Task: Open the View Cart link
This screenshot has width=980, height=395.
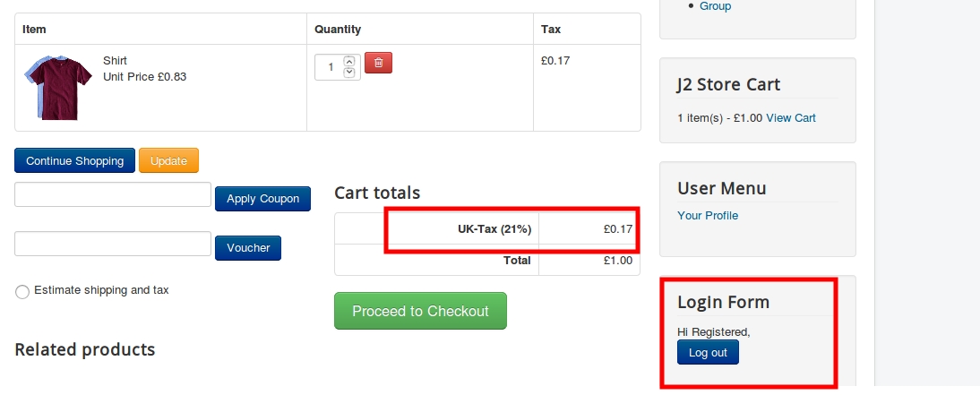Action: coord(791,118)
